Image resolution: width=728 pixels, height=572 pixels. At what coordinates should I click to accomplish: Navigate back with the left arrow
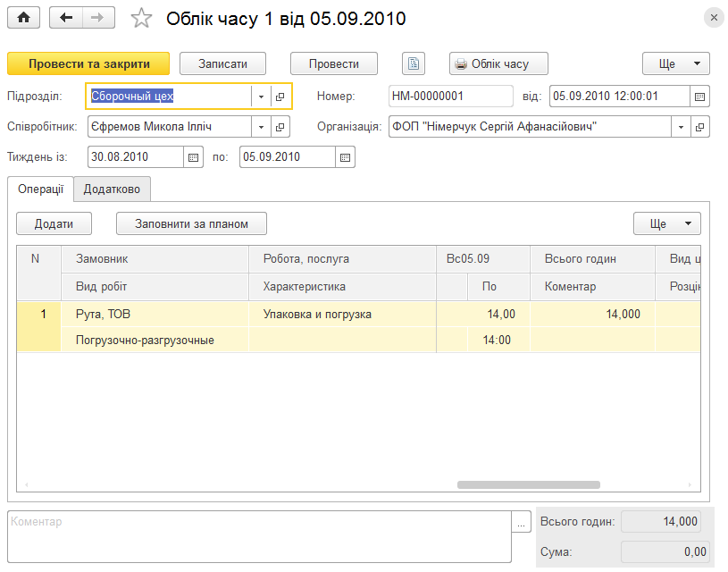click(66, 18)
